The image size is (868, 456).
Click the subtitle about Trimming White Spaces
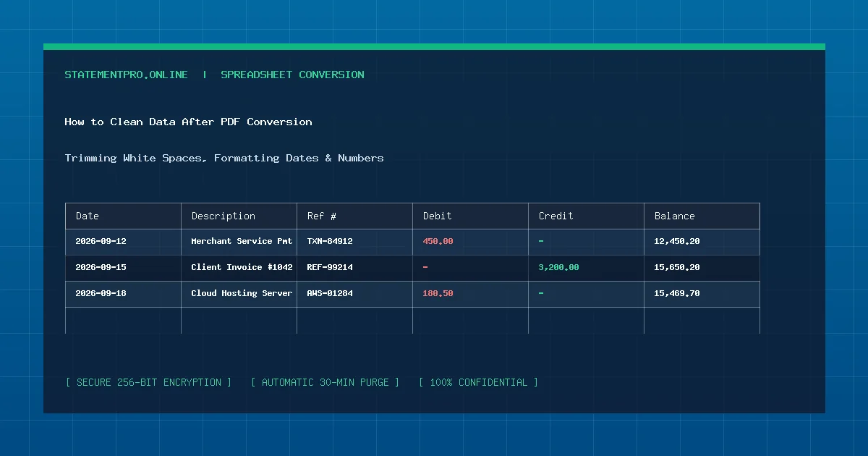[224, 158]
